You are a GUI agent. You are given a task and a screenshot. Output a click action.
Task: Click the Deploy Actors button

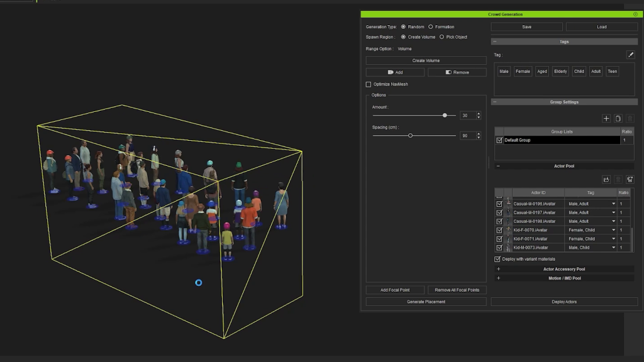click(564, 302)
